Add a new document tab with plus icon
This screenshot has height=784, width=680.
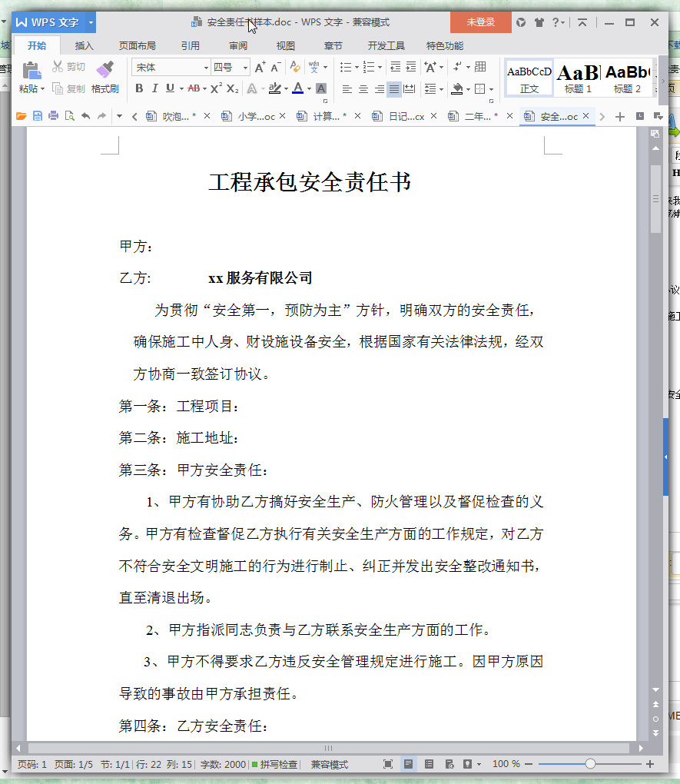click(x=620, y=117)
